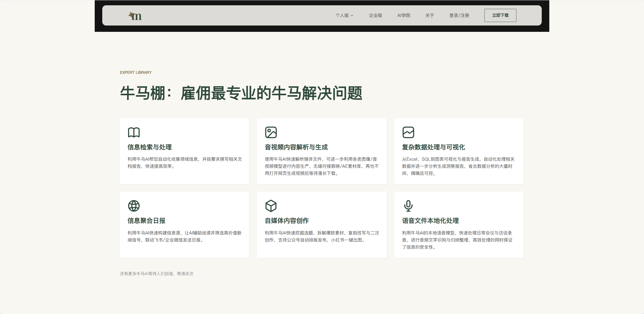The height and width of the screenshot is (314, 644).
Task: Click the 牛马棚 main heading
Action: [x=241, y=93]
